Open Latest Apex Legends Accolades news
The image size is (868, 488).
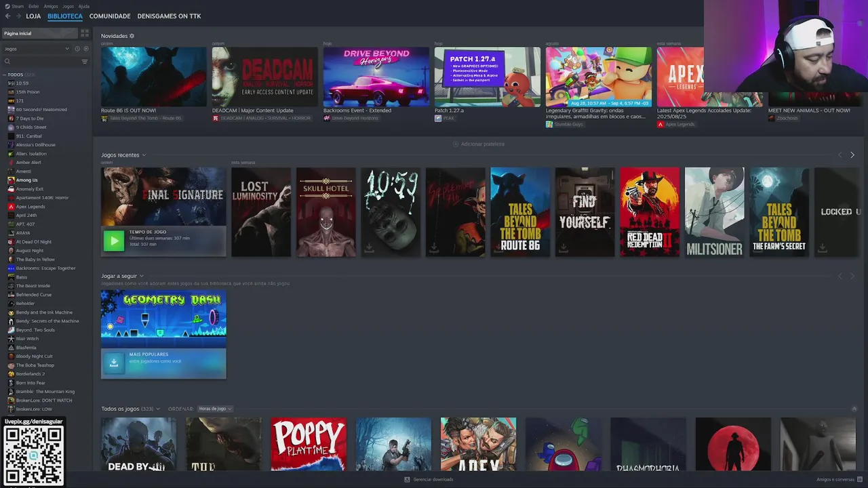710,77
